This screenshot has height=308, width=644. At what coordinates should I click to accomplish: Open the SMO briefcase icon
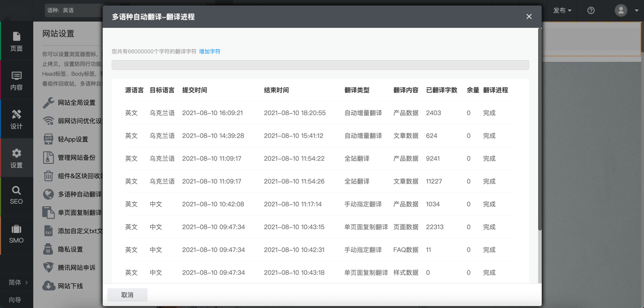coord(17,234)
